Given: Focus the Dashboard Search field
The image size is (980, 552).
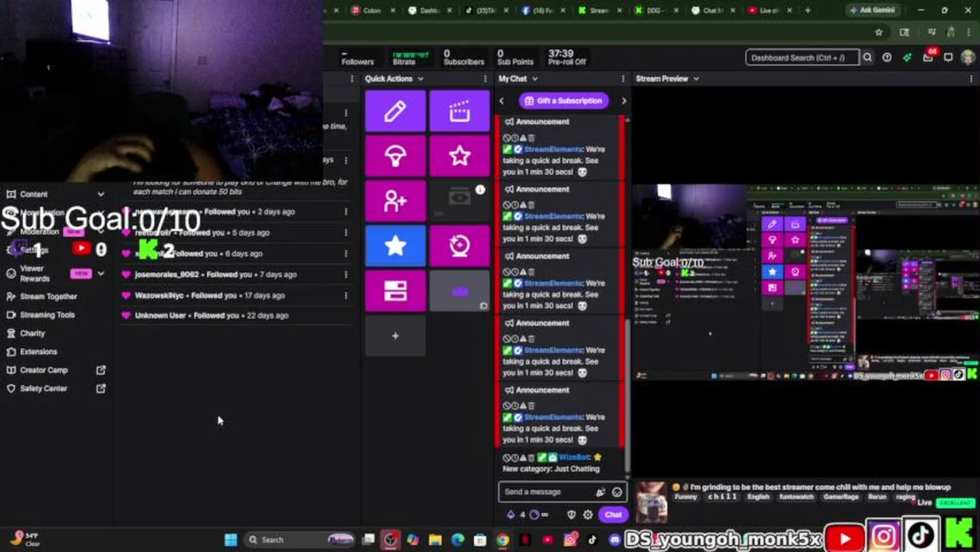Looking at the screenshot, I should (802, 58).
